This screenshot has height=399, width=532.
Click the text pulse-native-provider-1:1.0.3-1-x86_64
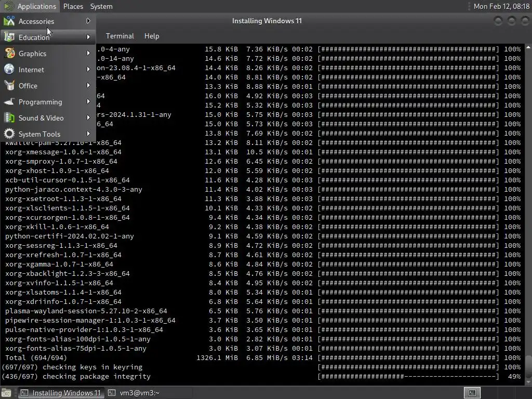(x=84, y=329)
